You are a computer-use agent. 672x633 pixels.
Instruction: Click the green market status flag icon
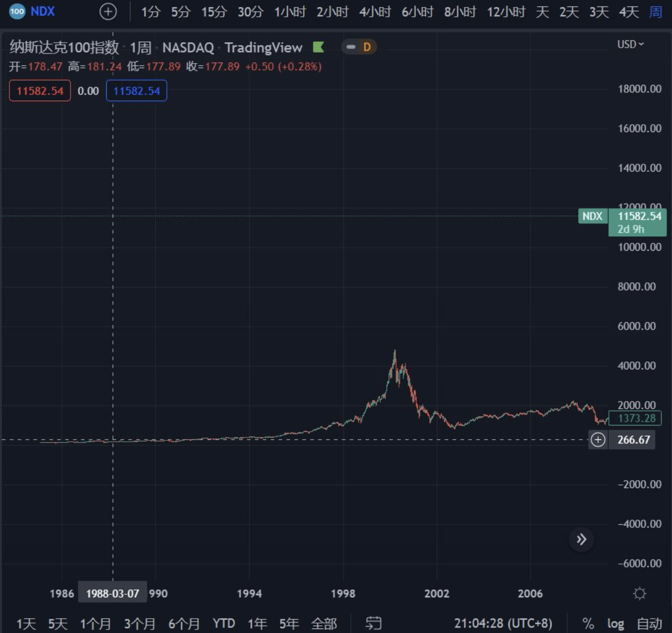pyautogui.click(x=318, y=47)
